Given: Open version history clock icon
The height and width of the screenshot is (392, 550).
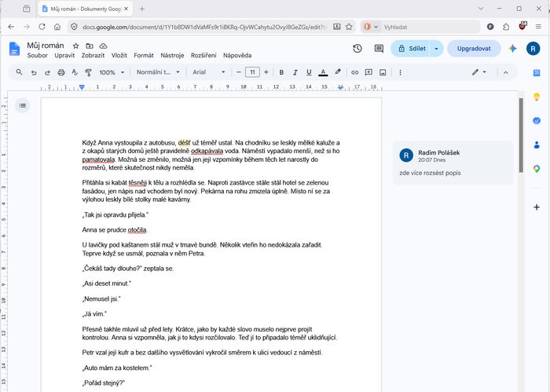Looking at the screenshot, I should coord(357,49).
